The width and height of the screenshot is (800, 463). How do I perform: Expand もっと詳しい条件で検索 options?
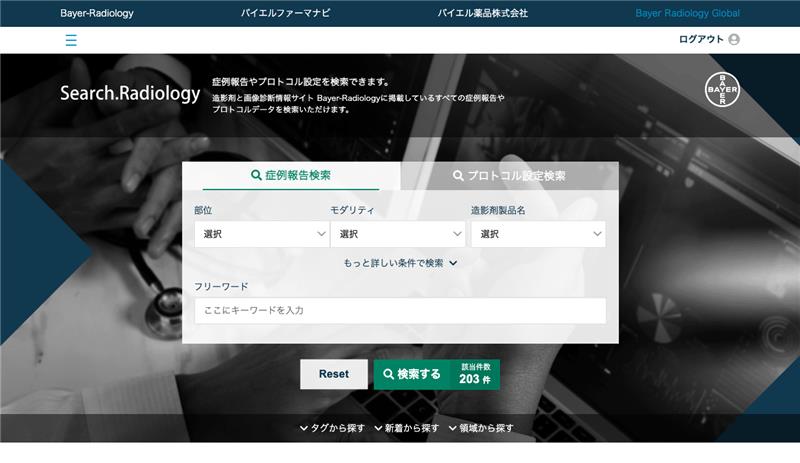click(x=400, y=263)
